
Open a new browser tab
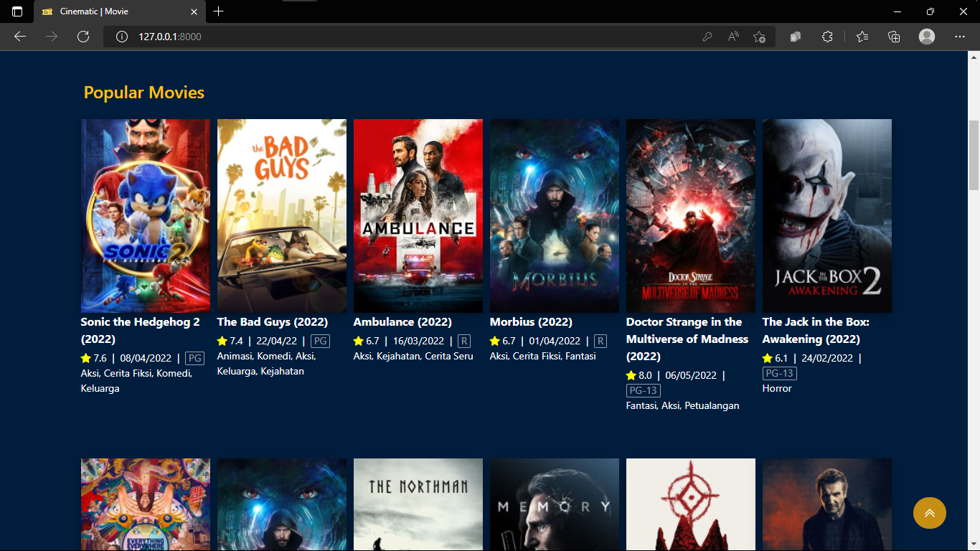coord(219,11)
